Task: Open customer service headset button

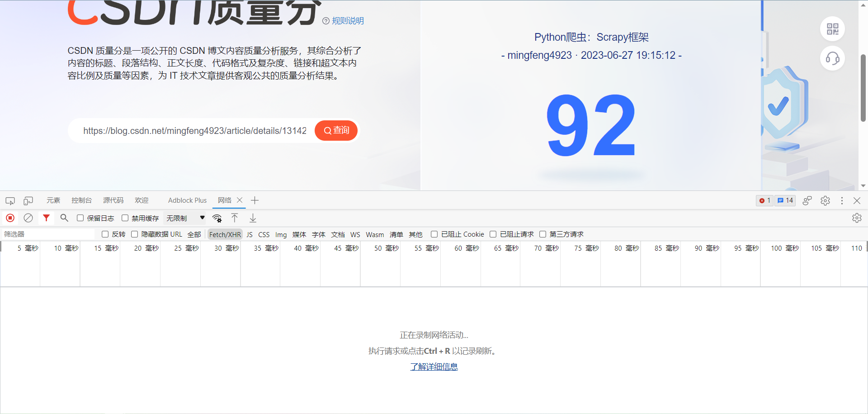Action: (832, 58)
